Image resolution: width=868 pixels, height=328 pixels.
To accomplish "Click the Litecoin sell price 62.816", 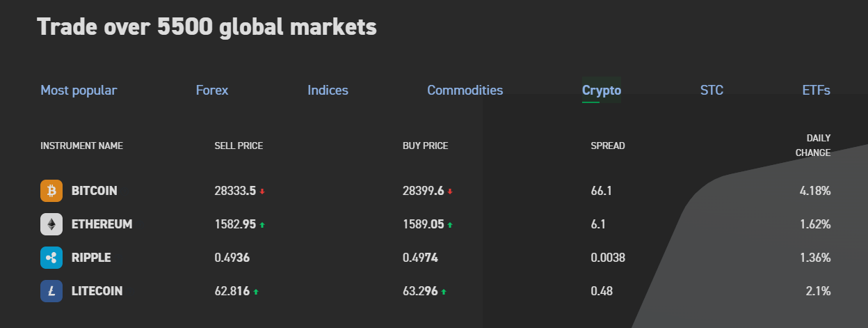I will pos(232,291).
